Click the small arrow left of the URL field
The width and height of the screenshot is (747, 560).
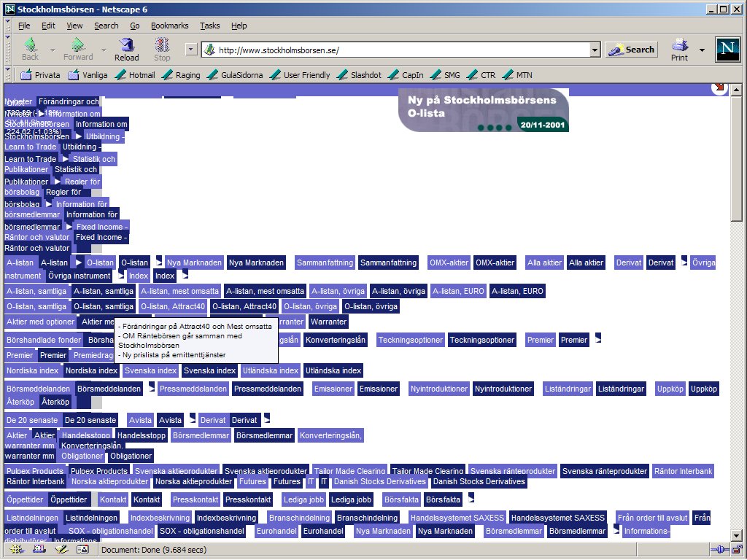coord(191,49)
